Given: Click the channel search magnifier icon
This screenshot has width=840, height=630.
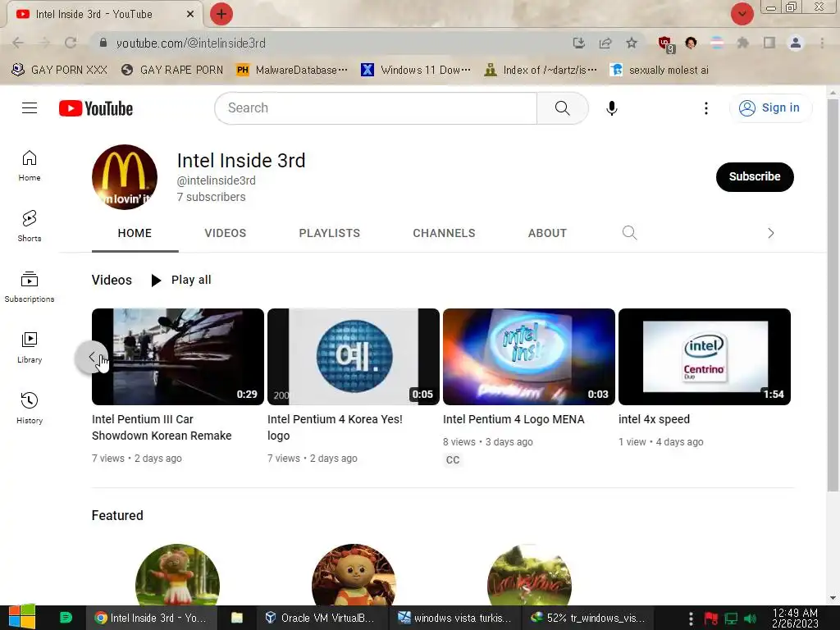Looking at the screenshot, I should (x=629, y=233).
